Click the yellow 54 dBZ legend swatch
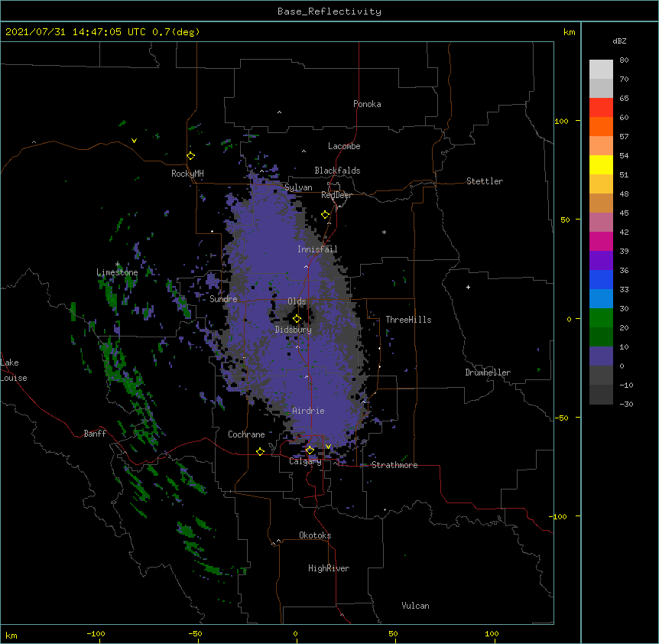The width and height of the screenshot is (659, 644). pyautogui.click(x=601, y=164)
